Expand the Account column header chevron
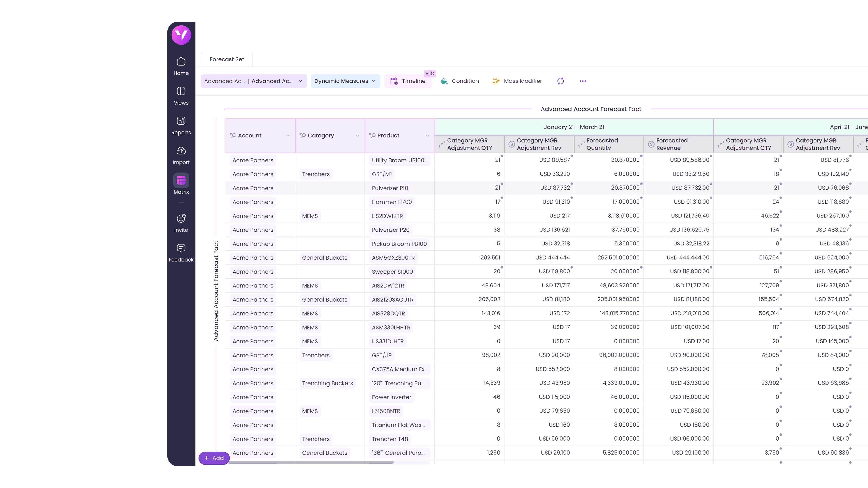The image size is (868, 488). [288, 136]
